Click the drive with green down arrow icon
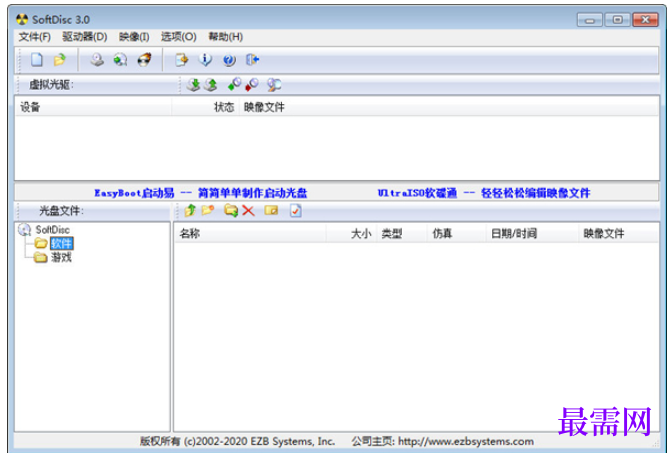This screenshot has width=670, height=453. pyautogui.click(x=194, y=85)
